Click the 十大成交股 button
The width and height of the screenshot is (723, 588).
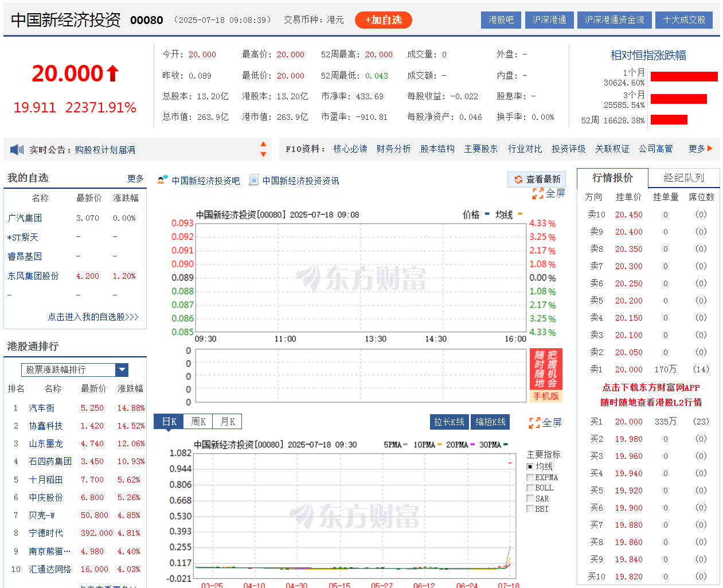[684, 20]
